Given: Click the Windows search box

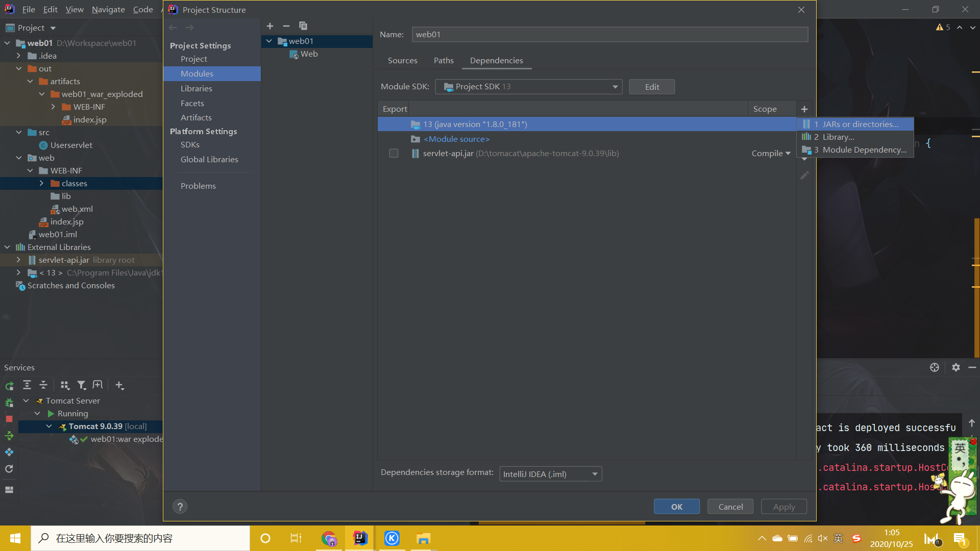Looking at the screenshot, I should click(x=140, y=538).
